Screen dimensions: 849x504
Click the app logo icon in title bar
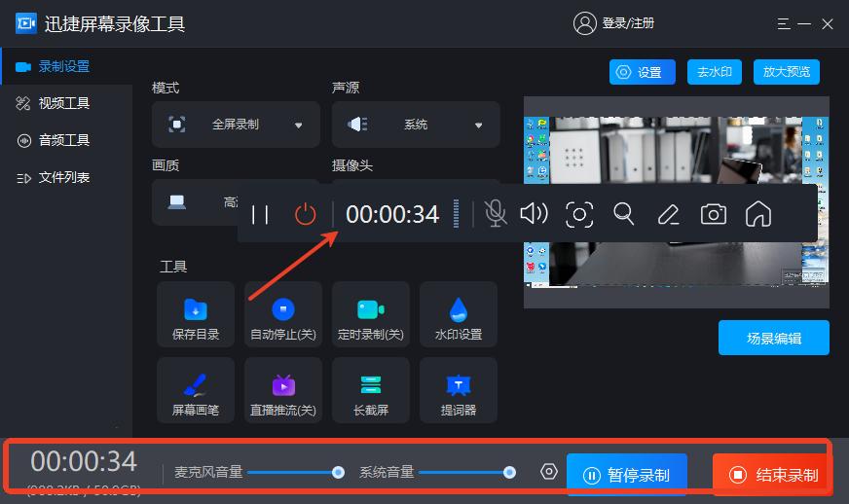click(26, 23)
